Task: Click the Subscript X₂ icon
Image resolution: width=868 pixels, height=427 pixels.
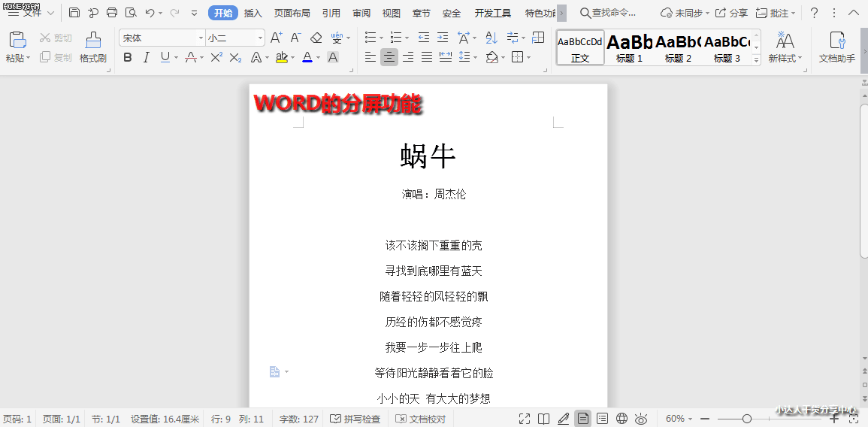Action: 235,57
